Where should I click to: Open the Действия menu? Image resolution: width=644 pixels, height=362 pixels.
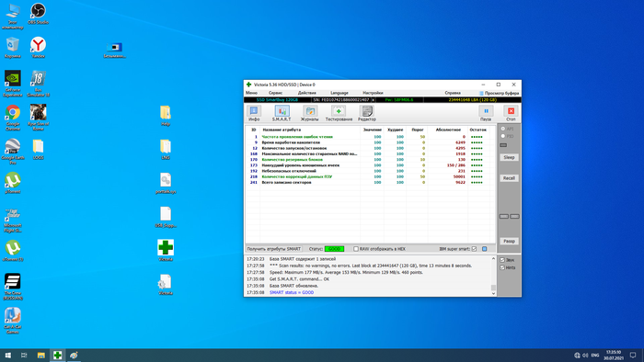[306, 93]
